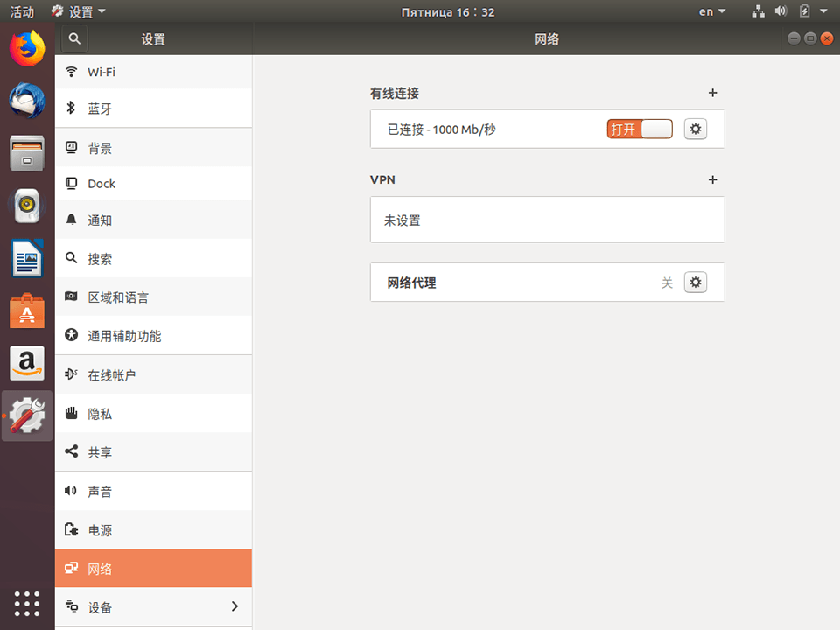Launch Firefox from the dock
Screen dimensions: 840x630
pos(26,50)
